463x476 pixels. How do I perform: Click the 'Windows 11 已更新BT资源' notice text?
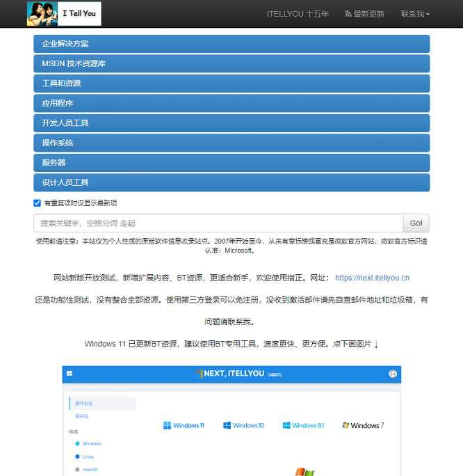click(231, 344)
